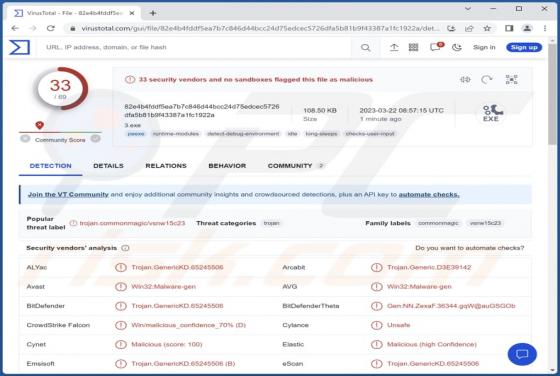This screenshot has height=376, width=560.
Task: Click info icon beside Security vendors' analysis
Action: [x=125, y=248]
